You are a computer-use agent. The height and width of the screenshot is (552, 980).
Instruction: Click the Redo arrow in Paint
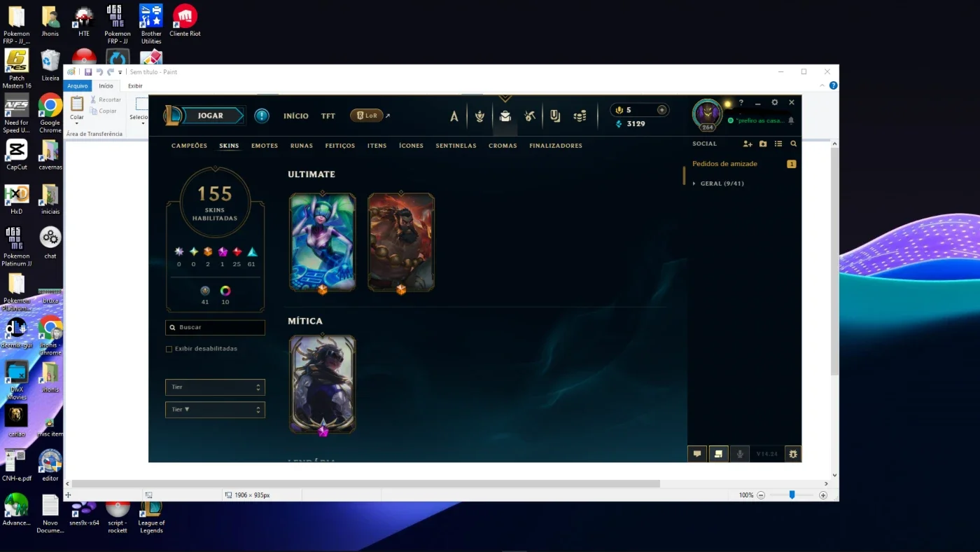point(111,71)
